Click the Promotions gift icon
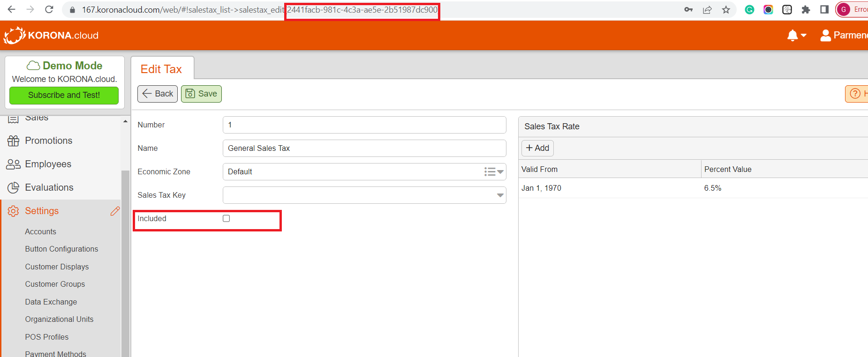The image size is (868, 357). click(x=13, y=141)
